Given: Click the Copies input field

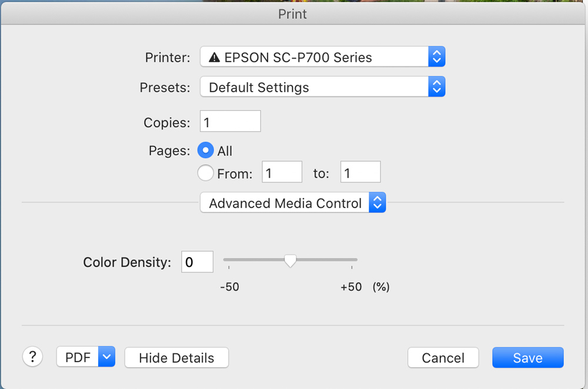Looking at the screenshot, I should point(230,122).
